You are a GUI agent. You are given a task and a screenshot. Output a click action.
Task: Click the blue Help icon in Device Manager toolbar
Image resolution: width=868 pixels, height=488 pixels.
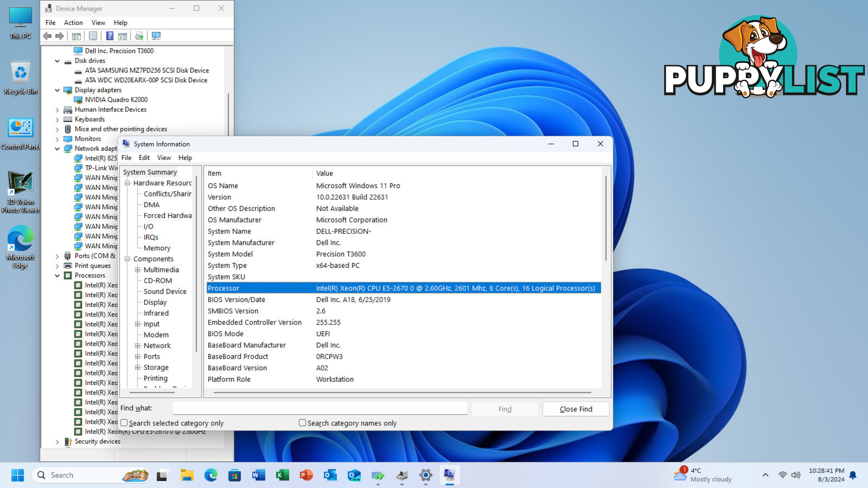pyautogui.click(x=110, y=36)
